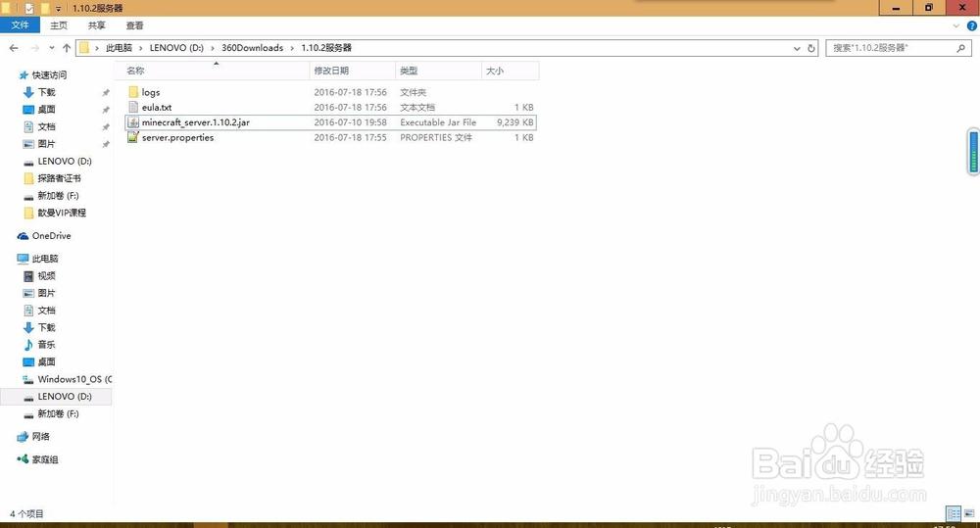Viewport: 980px width, 528px height.
Task: Click the 9,239 KB size cell
Action: pos(515,122)
